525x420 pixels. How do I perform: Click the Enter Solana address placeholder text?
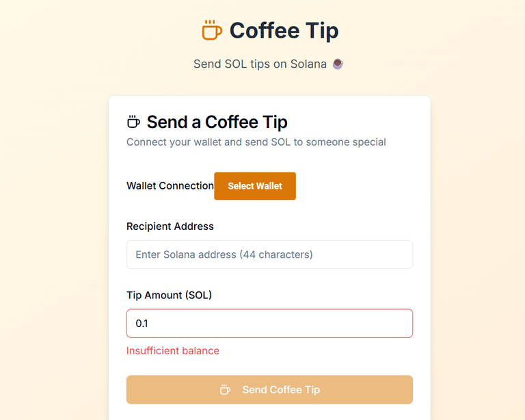coord(224,254)
